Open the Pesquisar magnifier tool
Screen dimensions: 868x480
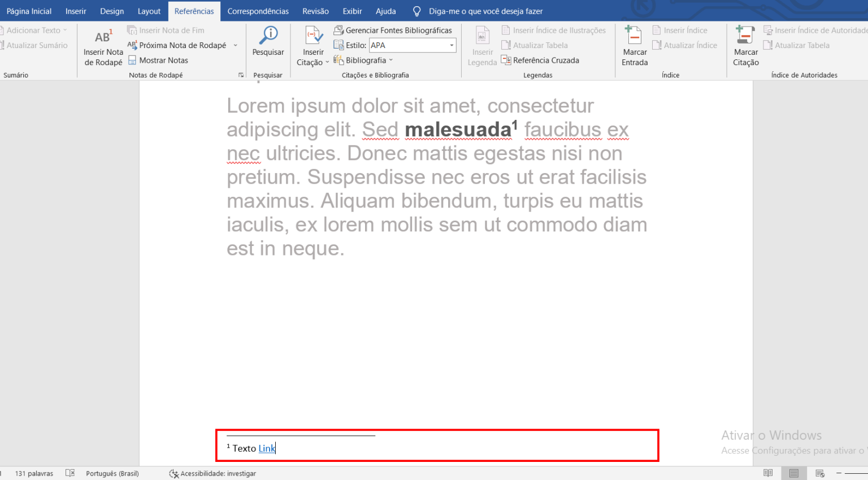coord(268,41)
